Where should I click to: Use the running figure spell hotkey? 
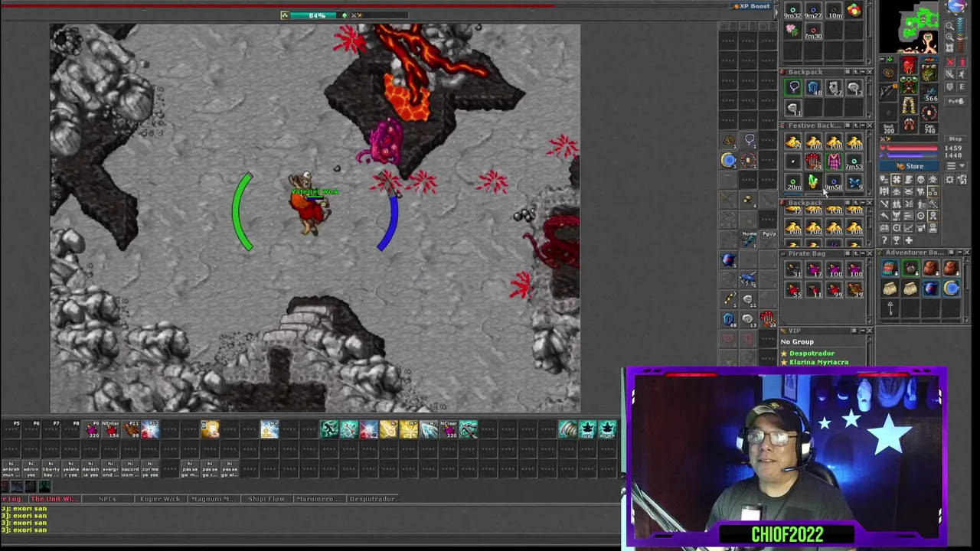329,429
